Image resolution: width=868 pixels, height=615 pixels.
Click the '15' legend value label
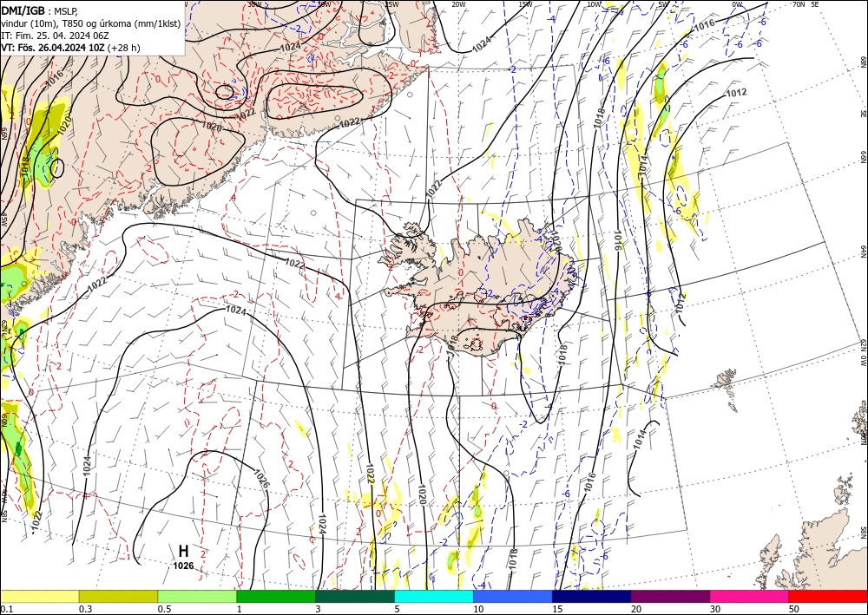pyautogui.click(x=557, y=609)
